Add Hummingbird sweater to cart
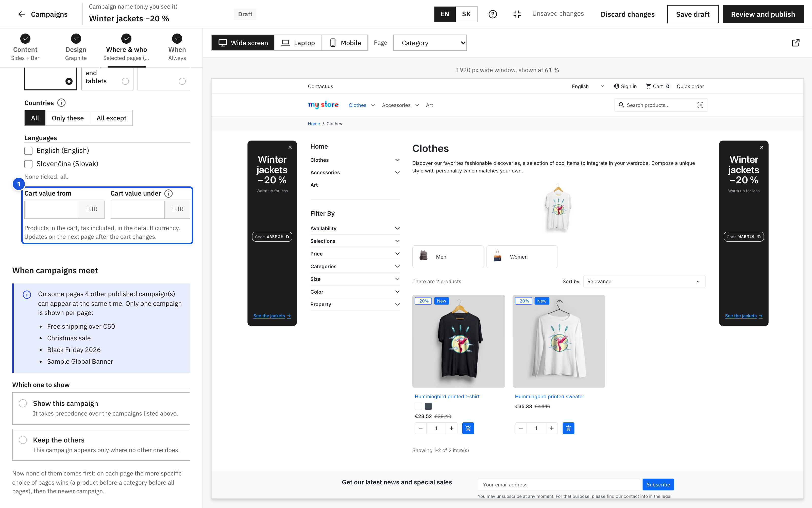Viewport: 812px width, 508px height. (x=568, y=428)
